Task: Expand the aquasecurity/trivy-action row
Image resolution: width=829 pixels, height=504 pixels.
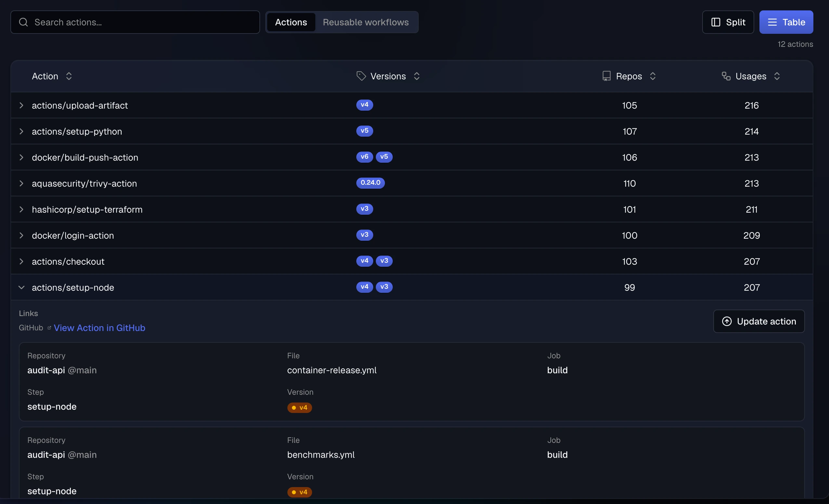Action: pyautogui.click(x=21, y=183)
